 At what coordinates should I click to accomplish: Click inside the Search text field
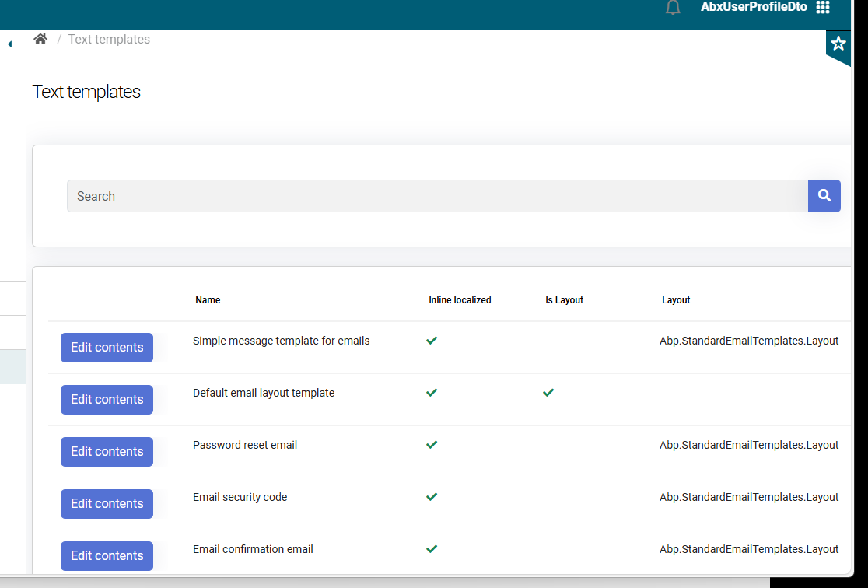coord(436,196)
